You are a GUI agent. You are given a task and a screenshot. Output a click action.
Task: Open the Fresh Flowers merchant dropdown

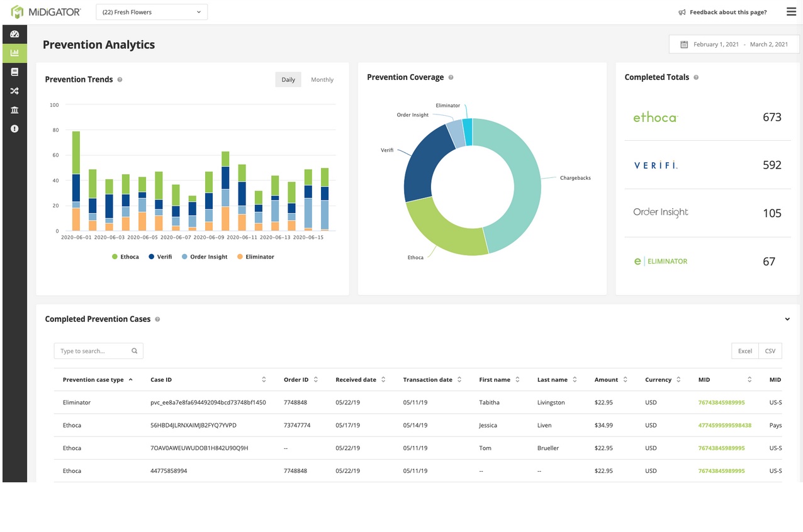click(x=152, y=12)
